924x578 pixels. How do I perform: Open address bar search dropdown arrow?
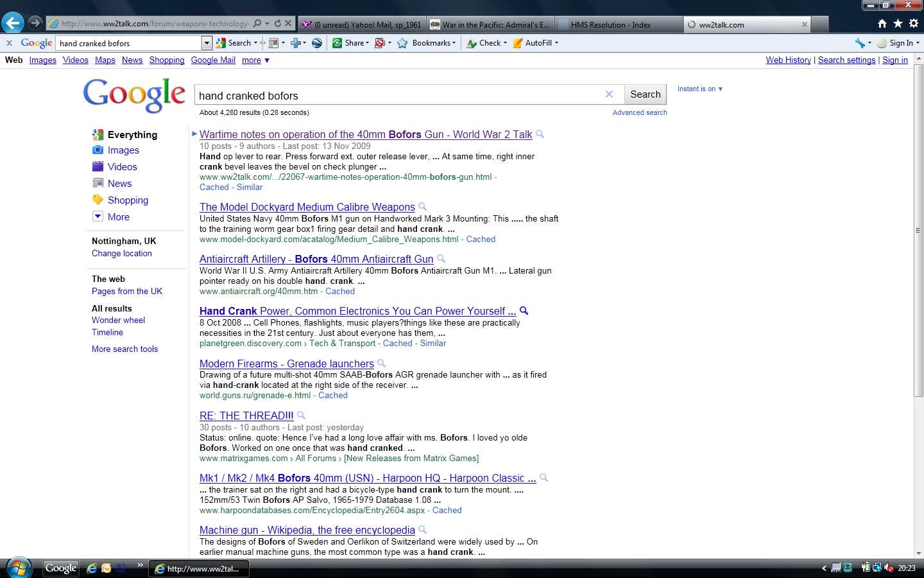click(x=267, y=24)
